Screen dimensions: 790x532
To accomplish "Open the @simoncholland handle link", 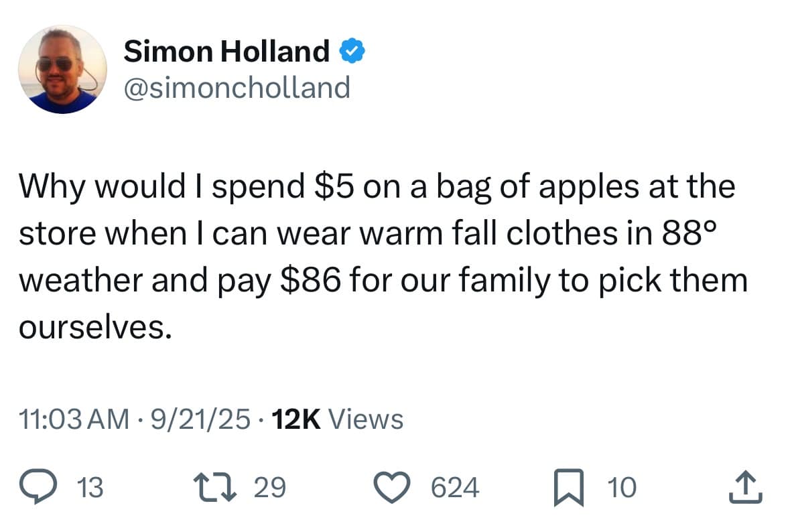I will pyautogui.click(x=237, y=87).
